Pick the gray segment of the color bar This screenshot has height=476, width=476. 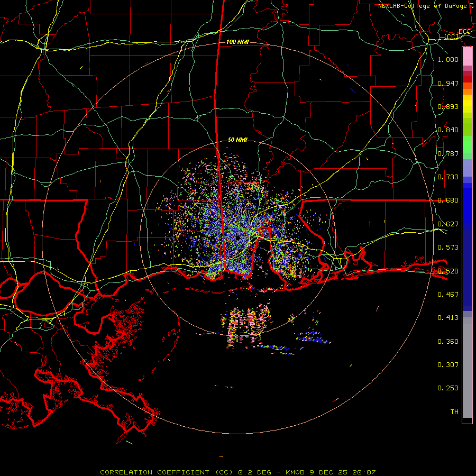(467, 368)
